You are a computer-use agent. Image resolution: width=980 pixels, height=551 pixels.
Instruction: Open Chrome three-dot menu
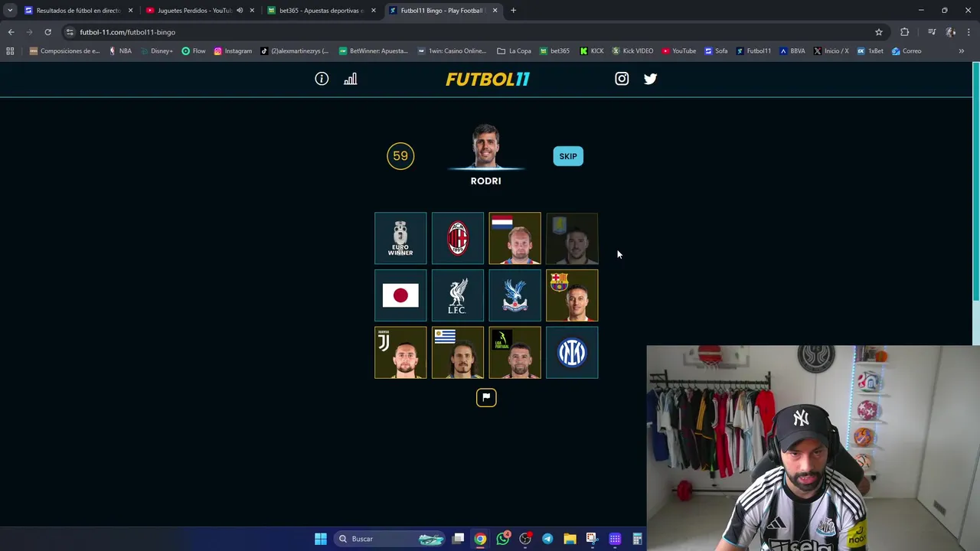click(969, 32)
